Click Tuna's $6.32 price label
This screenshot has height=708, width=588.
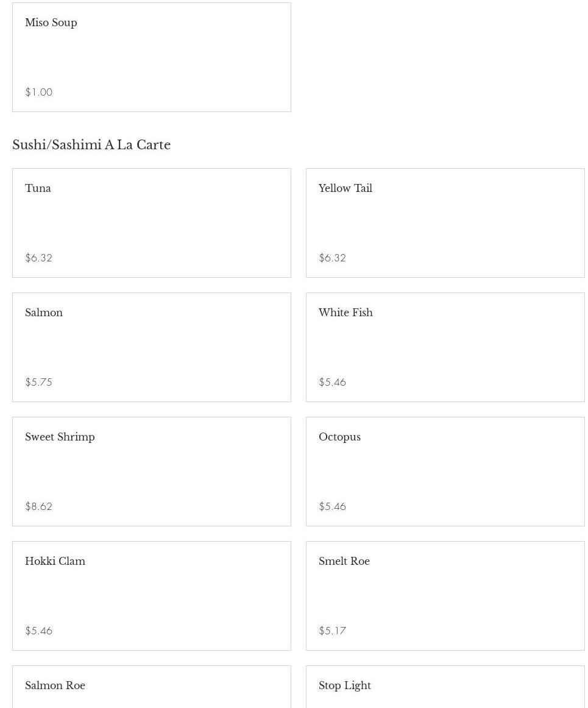coord(38,258)
